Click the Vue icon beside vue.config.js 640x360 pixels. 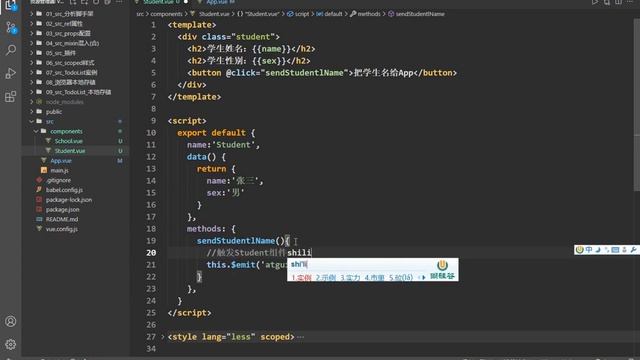(39, 229)
